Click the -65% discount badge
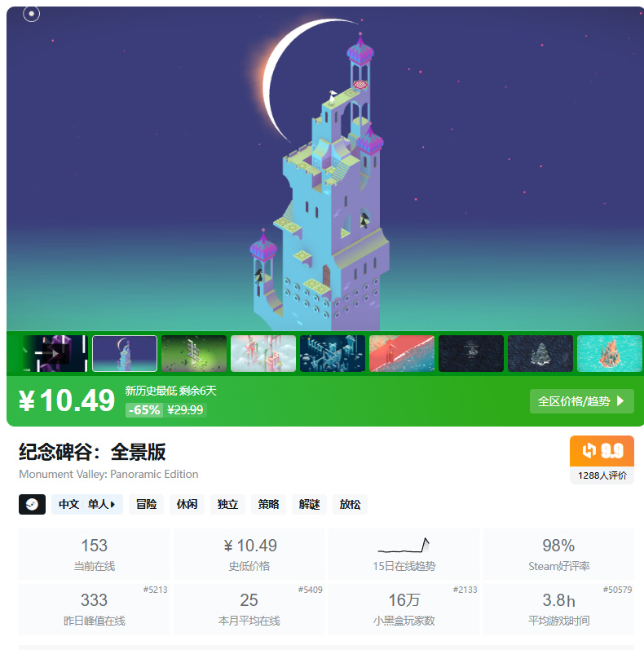Image resolution: width=644 pixels, height=650 pixels. click(144, 410)
